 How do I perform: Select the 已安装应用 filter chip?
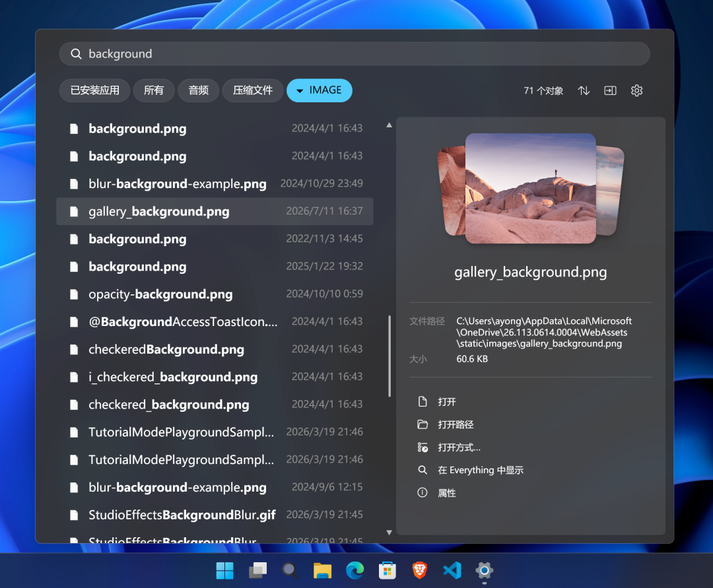94,90
